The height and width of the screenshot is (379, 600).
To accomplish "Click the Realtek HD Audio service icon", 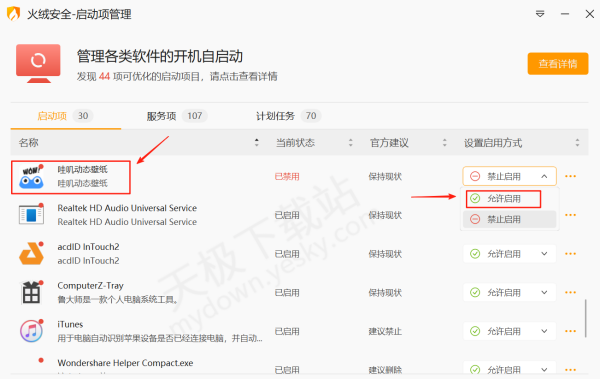I will [31, 215].
